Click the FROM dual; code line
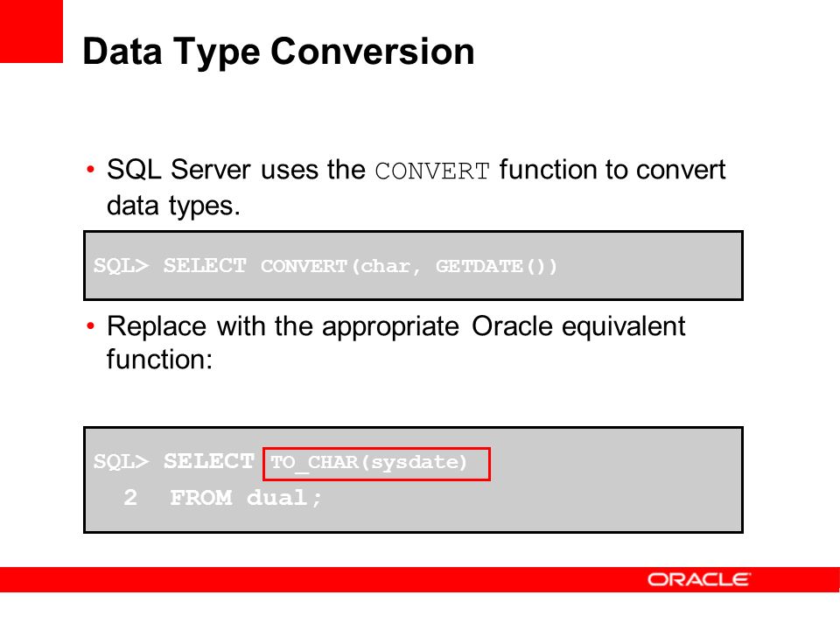840x630 pixels. [246, 498]
